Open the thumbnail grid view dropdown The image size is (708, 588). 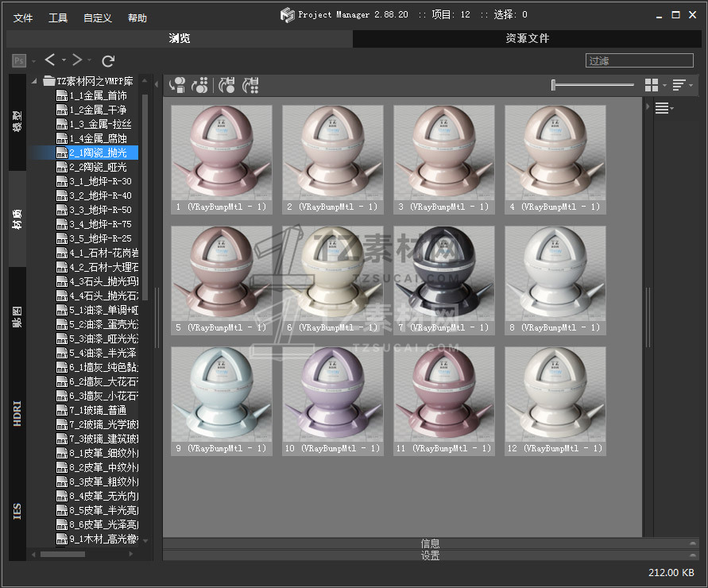coord(654,85)
